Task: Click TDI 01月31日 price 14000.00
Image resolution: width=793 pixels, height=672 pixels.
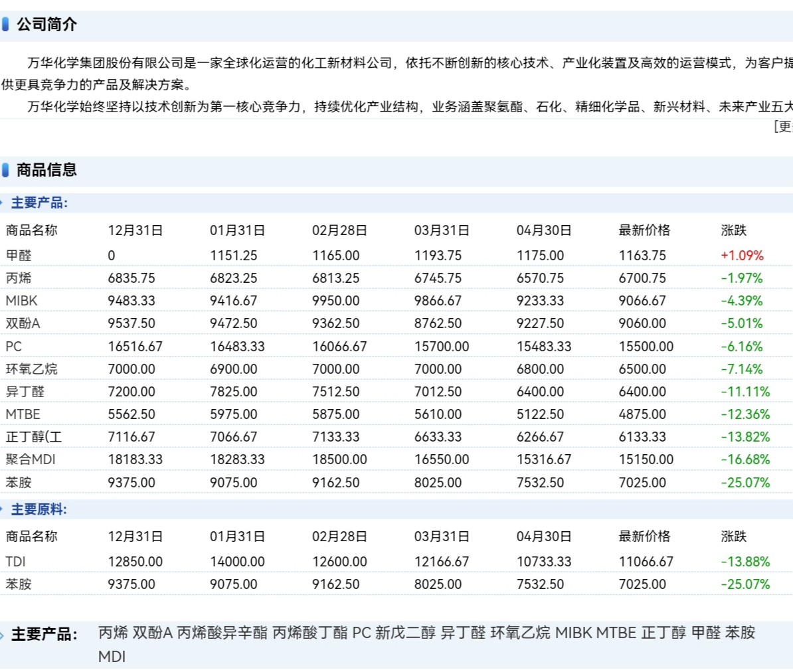Action: point(237,562)
